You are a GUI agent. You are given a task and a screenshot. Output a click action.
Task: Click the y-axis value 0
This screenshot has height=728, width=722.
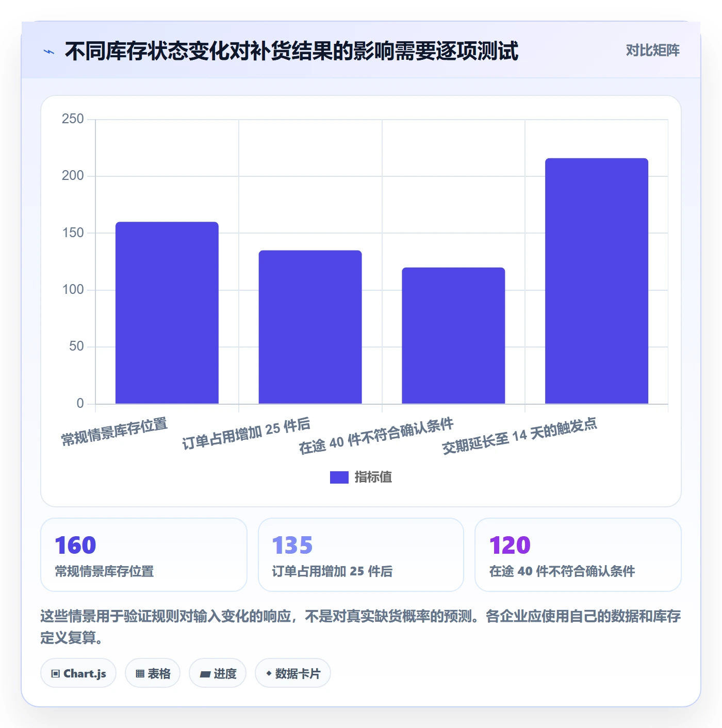(x=80, y=404)
